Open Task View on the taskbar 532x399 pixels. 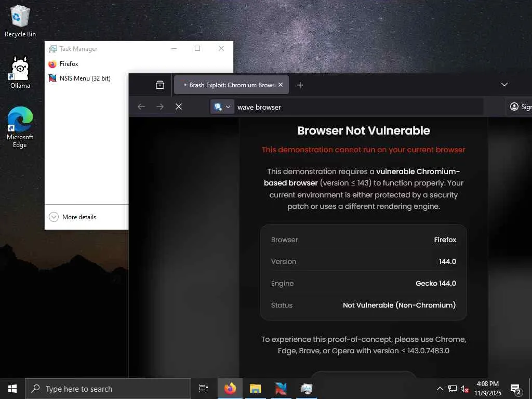(204, 389)
